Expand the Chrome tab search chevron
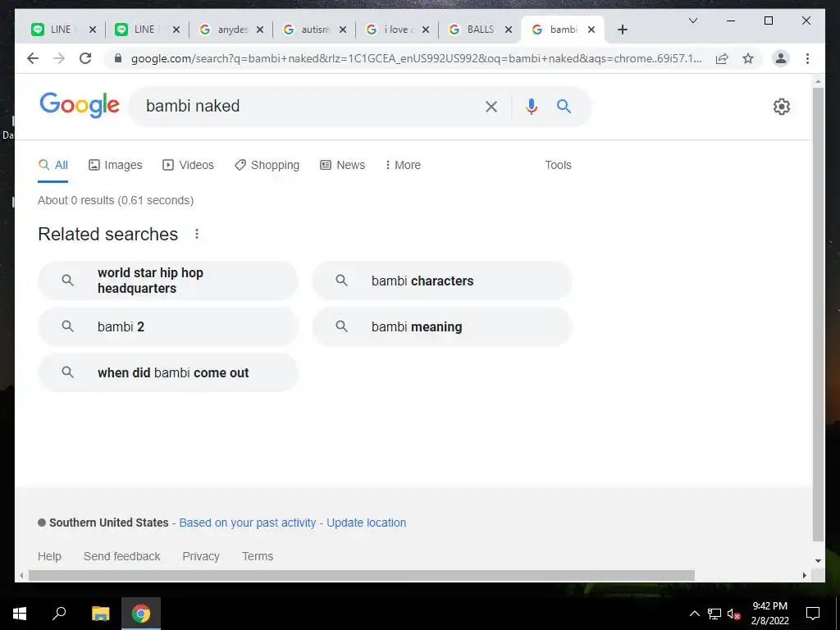 [692, 21]
